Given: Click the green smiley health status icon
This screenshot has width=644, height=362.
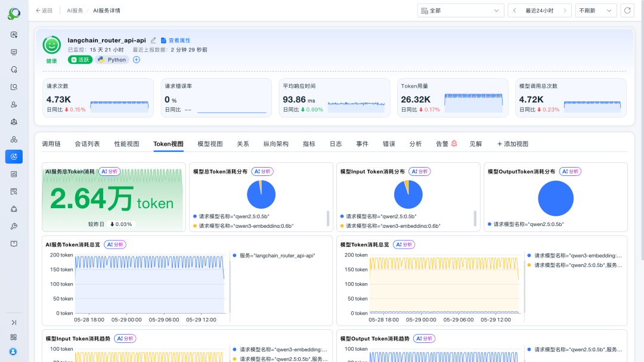Looking at the screenshot, I should pos(52,45).
